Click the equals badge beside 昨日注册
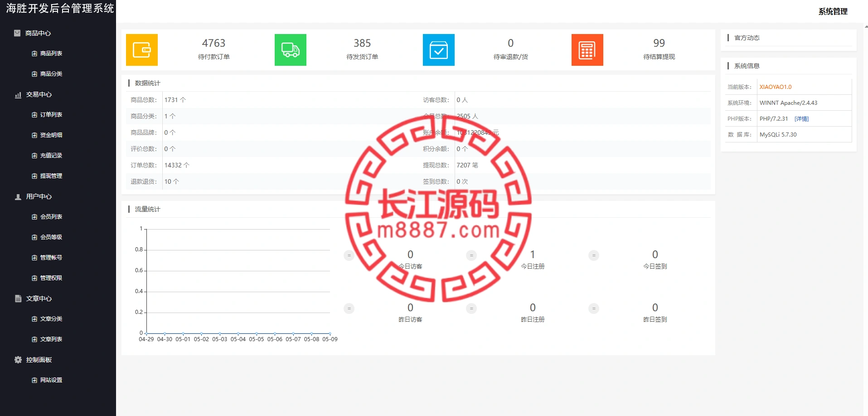 pyautogui.click(x=471, y=308)
